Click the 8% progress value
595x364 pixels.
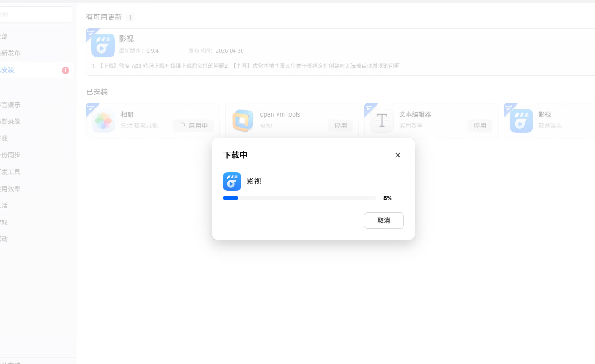[387, 198]
